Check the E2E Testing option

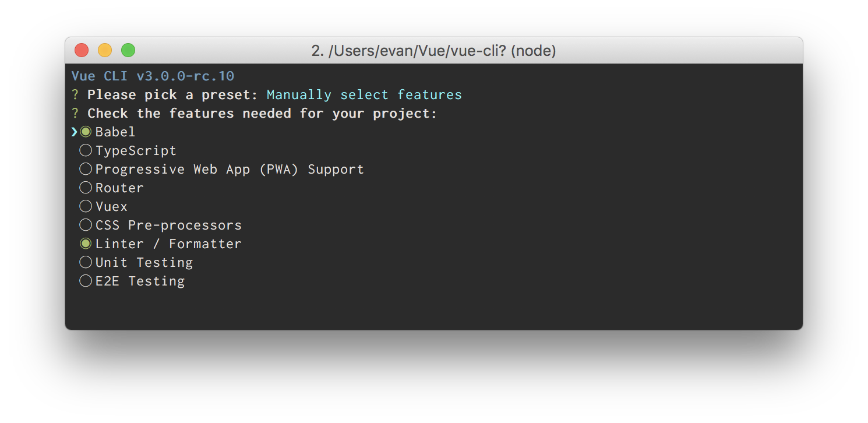[86, 281]
